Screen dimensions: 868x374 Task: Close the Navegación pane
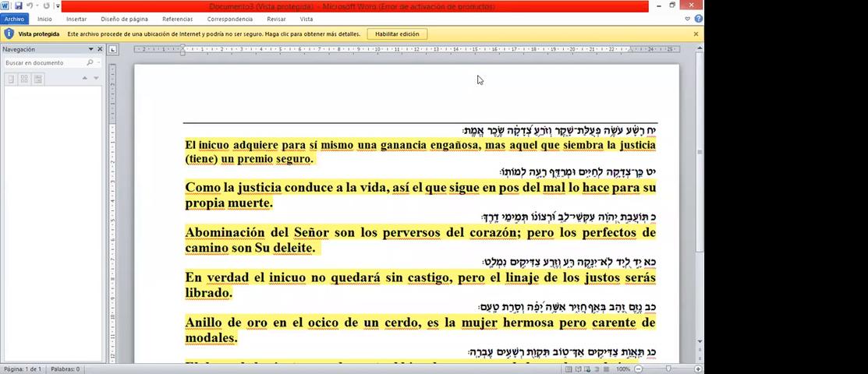tap(100, 49)
